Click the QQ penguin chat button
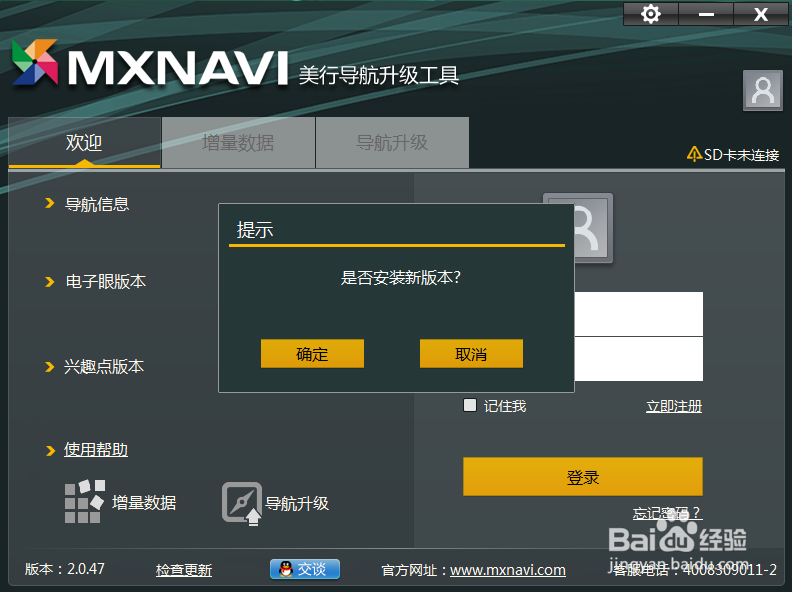The width and height of the screenshot is (792, 592). click(x=305, y=569)
